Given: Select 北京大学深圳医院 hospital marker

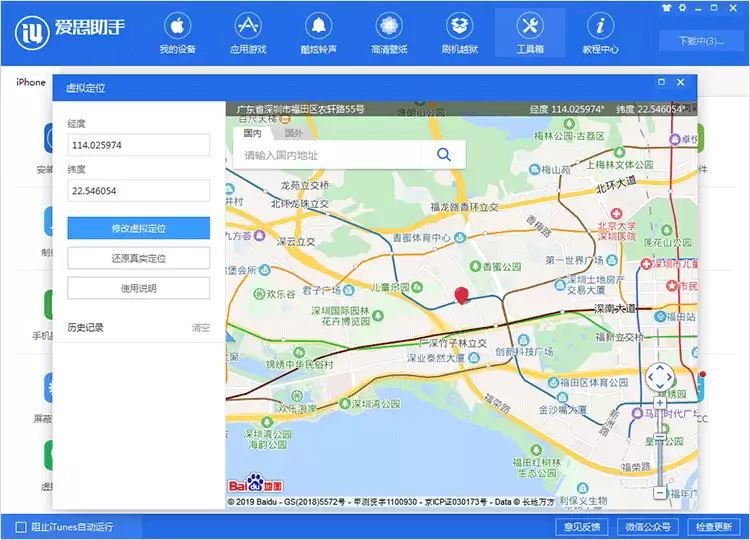Looking at the screenshot, I should 617,214.
